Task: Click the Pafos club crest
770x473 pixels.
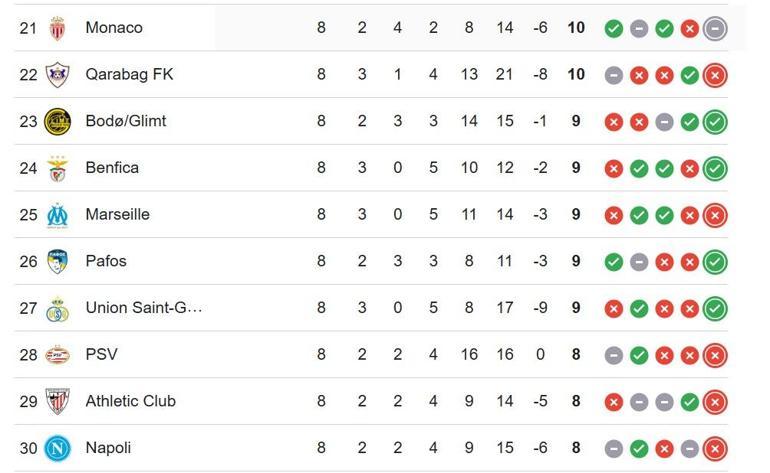Action: [58, 262]
